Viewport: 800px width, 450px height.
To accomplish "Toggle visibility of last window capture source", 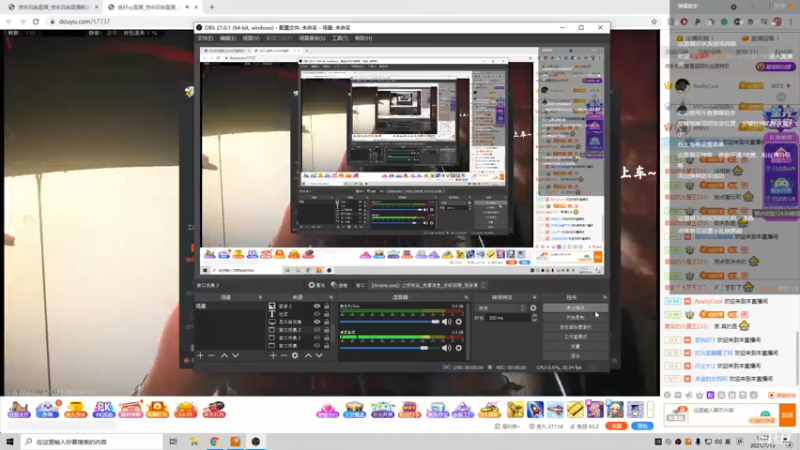I will click(x=317, y=345).
